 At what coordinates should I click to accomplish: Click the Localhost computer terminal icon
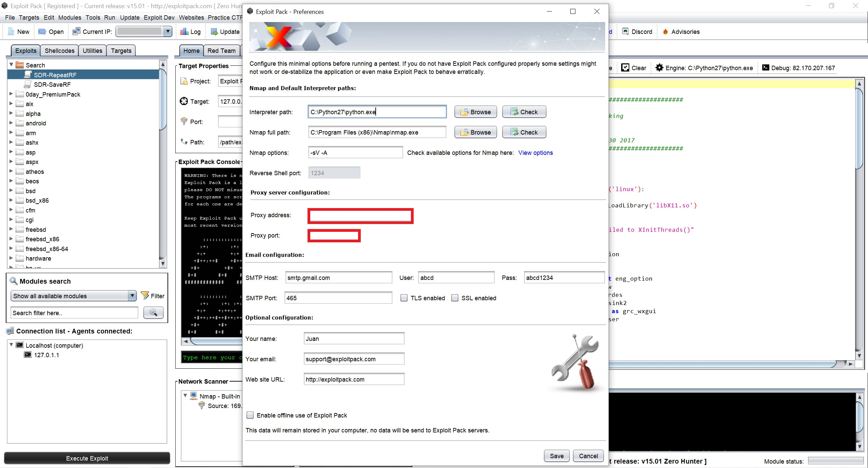(x=20, y=345)
